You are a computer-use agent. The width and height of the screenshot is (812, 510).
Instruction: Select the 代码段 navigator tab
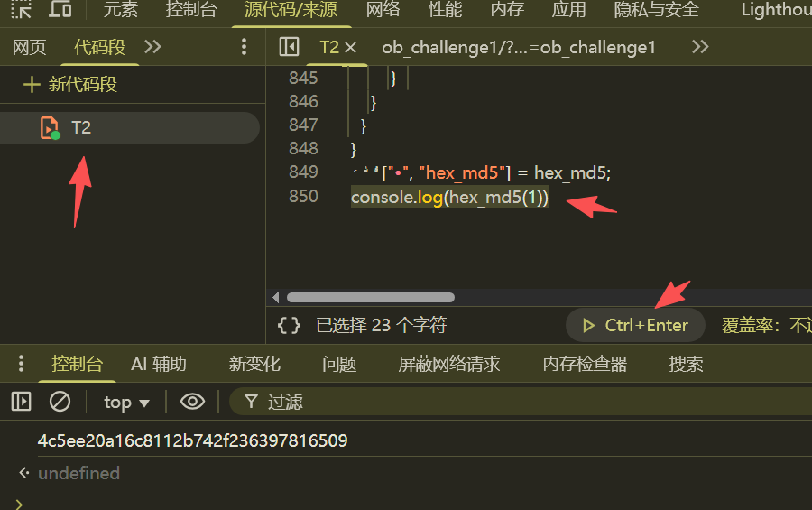click(99, 48)
